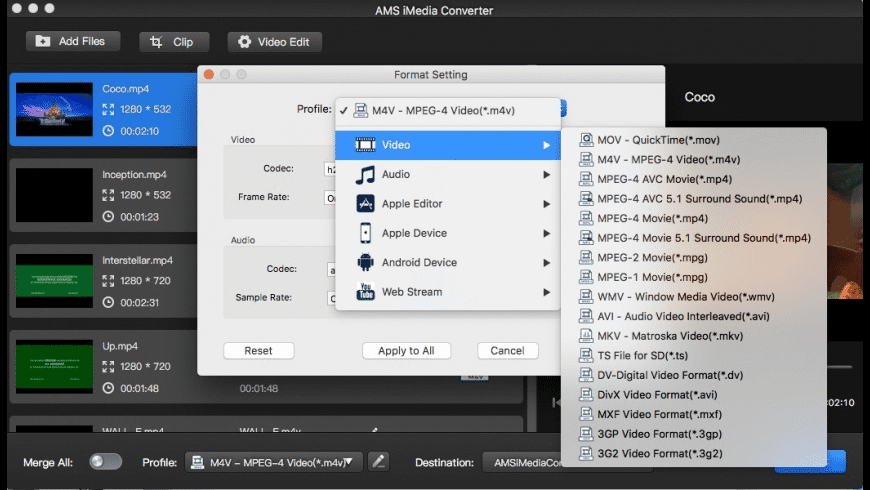Open the Apple Device category submenu

click(448, 233)
